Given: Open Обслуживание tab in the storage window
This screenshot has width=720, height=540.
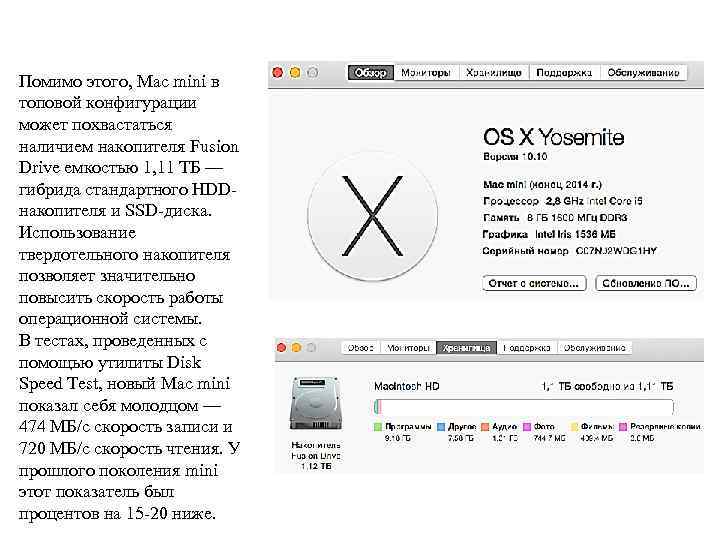Looking at the screenshot, I should pos(595,348).
